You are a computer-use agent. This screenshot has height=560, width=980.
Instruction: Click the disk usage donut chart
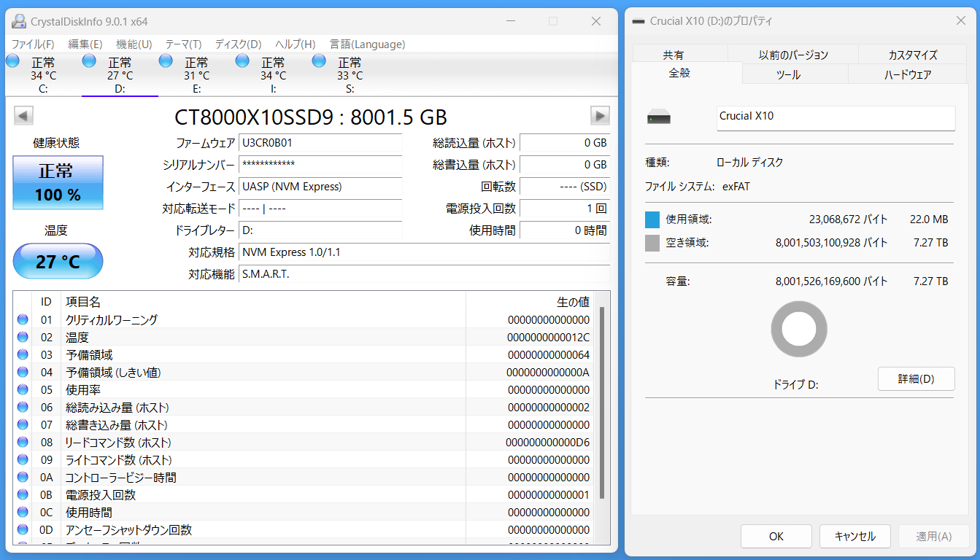(799, 330)
